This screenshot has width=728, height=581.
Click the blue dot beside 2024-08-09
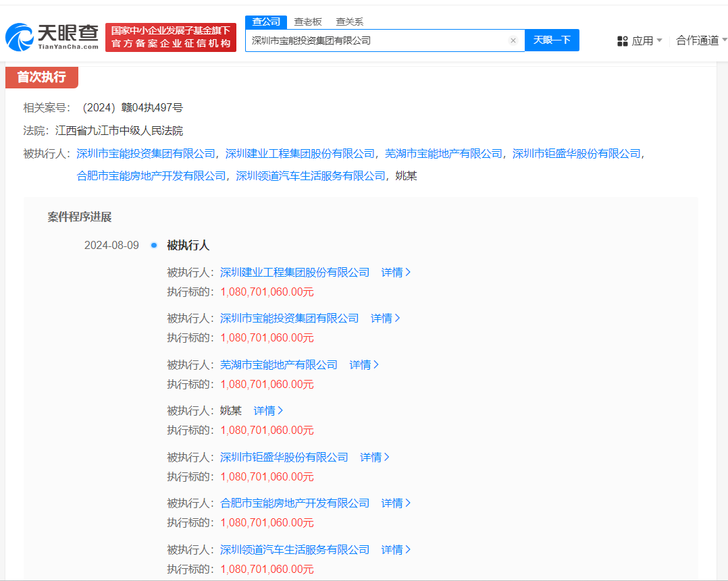pos(153,245)
